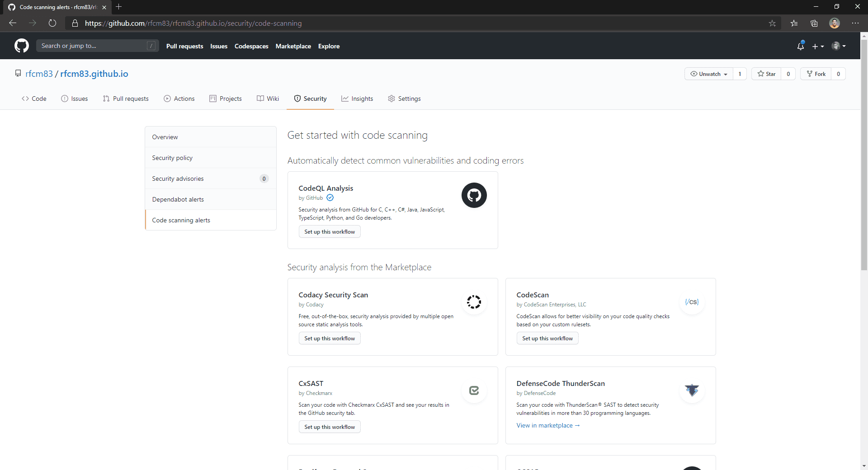The image size is (868, 470).
Task: Select Dependabot alerts in sidebar
Action: (x=211, y=199)
